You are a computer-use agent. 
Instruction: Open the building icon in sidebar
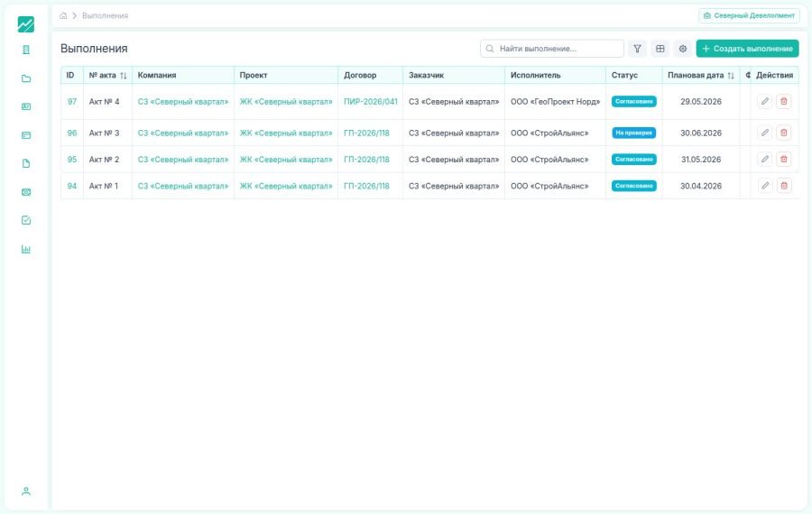[26, 50]
